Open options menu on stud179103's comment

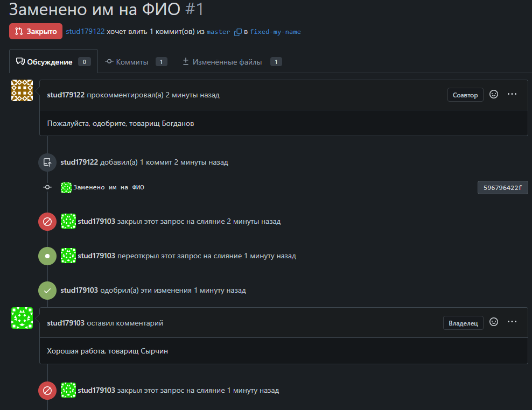pos(512,322)
